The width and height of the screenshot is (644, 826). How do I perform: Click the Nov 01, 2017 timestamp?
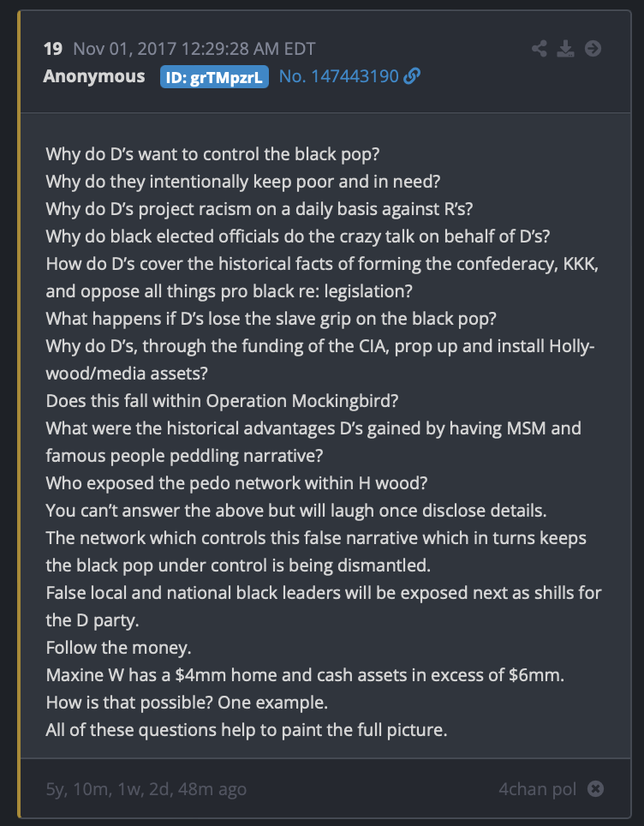click(194, 49)
